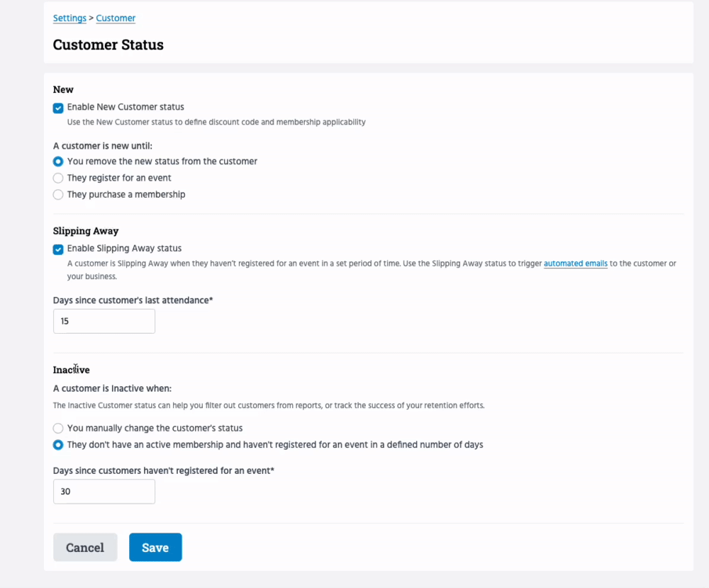Focus the days since registered field
Screen dimensions: 709x588
click(x=104, y=491)
